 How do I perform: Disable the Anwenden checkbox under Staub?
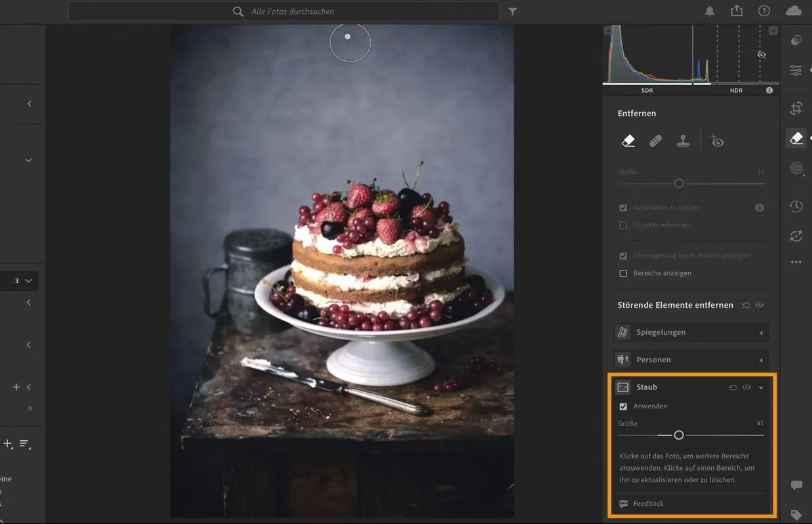click(623, 406)
